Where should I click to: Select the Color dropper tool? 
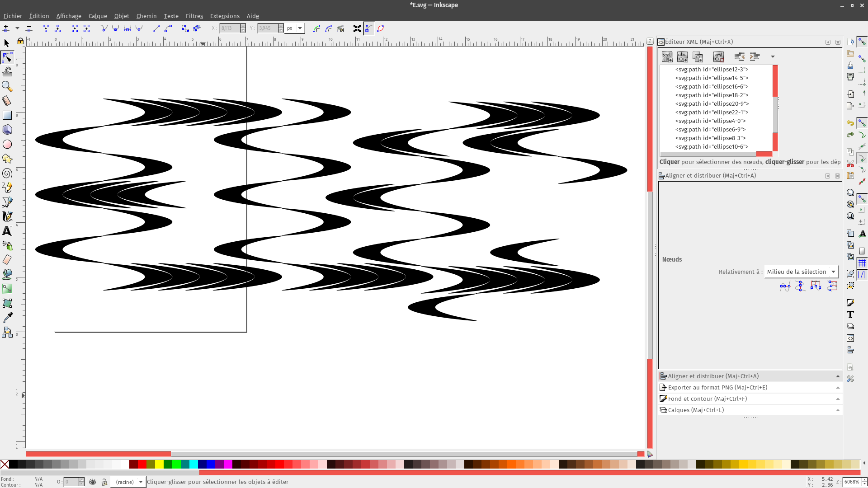[7, 318]
